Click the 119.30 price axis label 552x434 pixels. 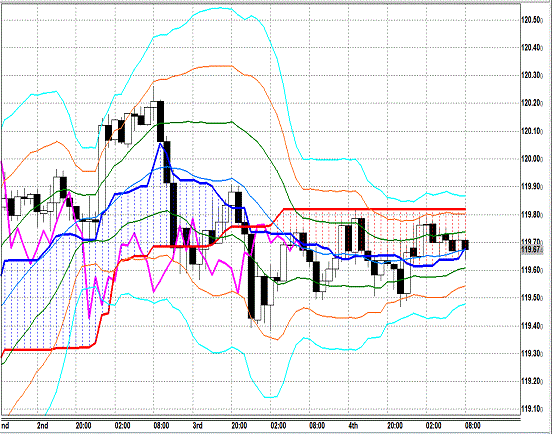click(532, 353)
